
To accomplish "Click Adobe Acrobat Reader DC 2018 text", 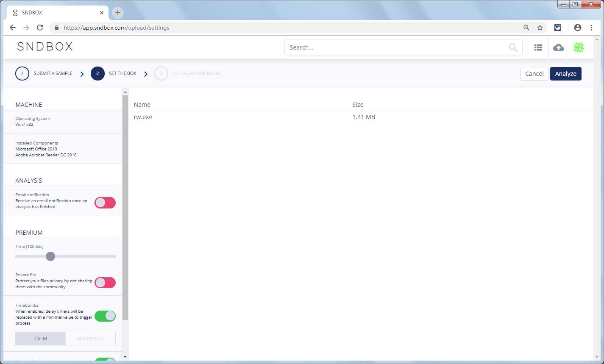I will click(x=46, y=155).
